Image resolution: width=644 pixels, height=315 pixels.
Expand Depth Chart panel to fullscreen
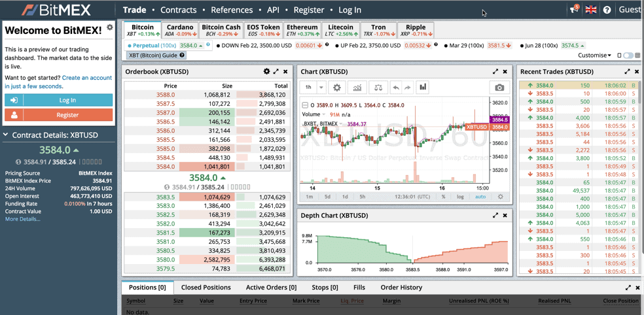pos(495,215)
